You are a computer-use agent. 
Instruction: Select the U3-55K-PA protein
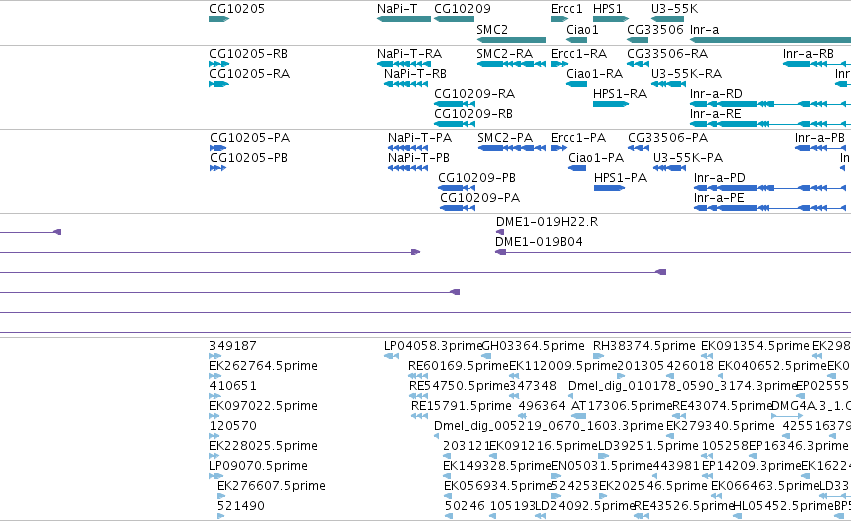point(670,168)
